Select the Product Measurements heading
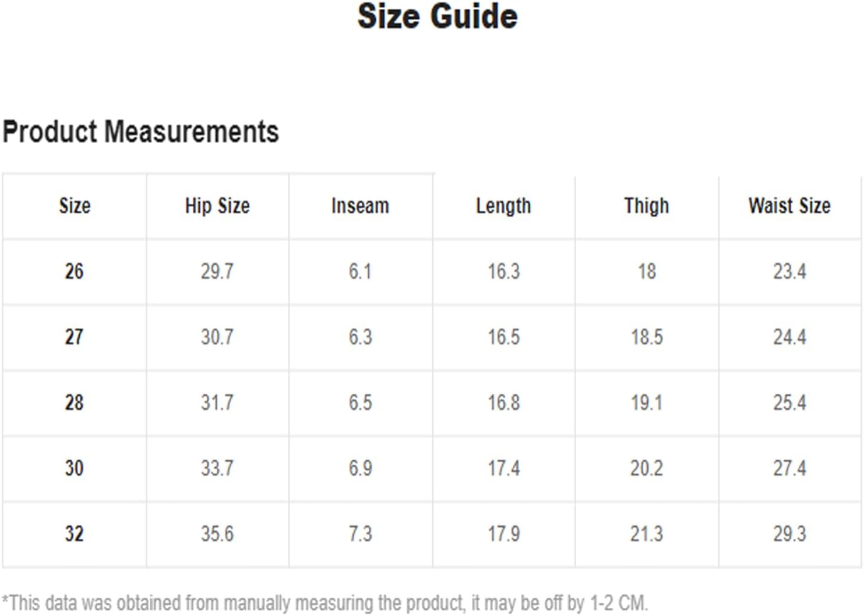 [x=140, y=132]
